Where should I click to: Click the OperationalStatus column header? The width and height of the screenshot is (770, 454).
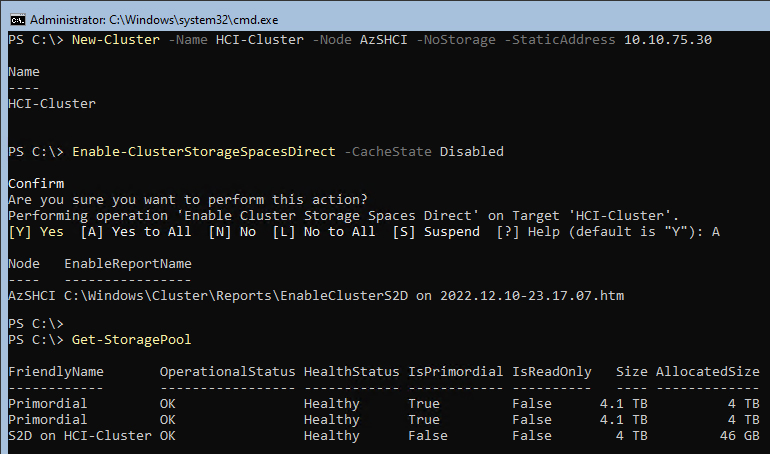(227, 372)
